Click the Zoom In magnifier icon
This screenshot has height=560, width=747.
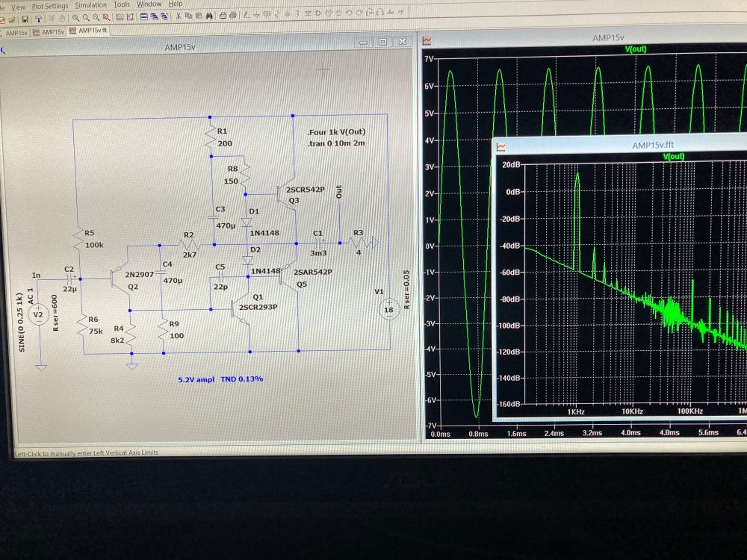(x=77, y=17)
